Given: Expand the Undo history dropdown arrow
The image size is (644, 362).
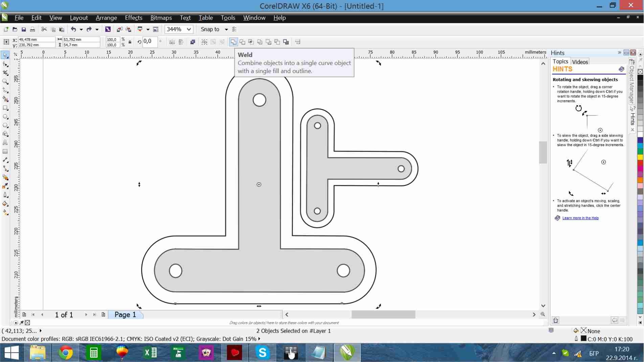Looking at the screenshot, I should [x=81, y=29].
